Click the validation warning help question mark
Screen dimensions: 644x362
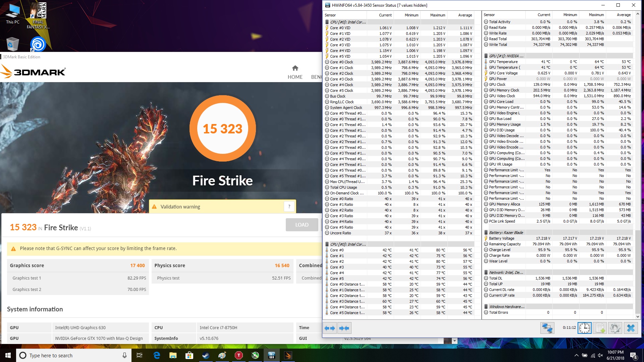pyautogui.click(x=289, y=206)
